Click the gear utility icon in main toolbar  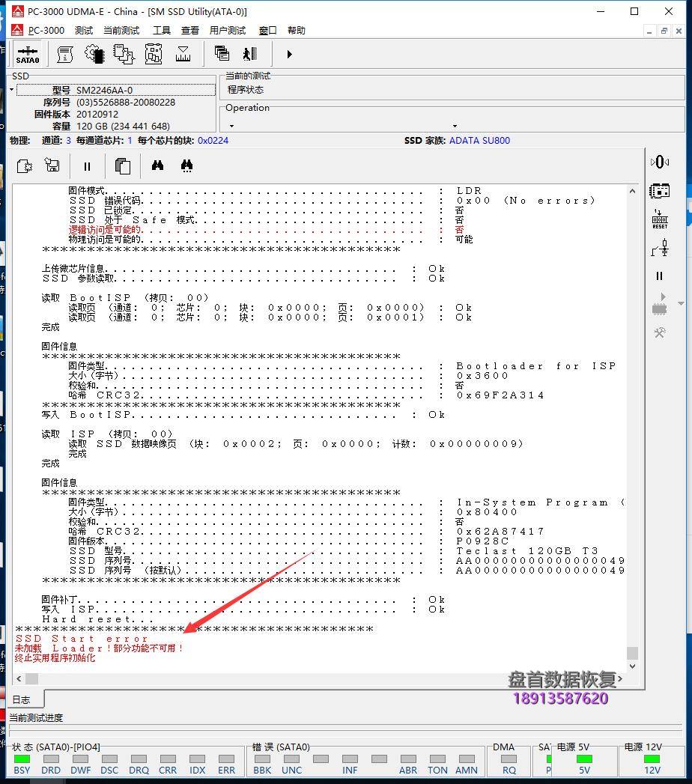(x=94, y=54)
